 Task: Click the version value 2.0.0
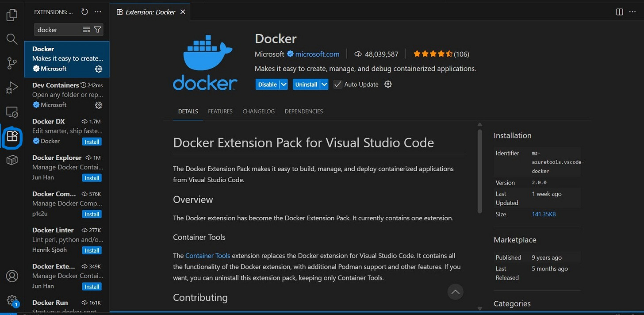(x=539, y=183)
